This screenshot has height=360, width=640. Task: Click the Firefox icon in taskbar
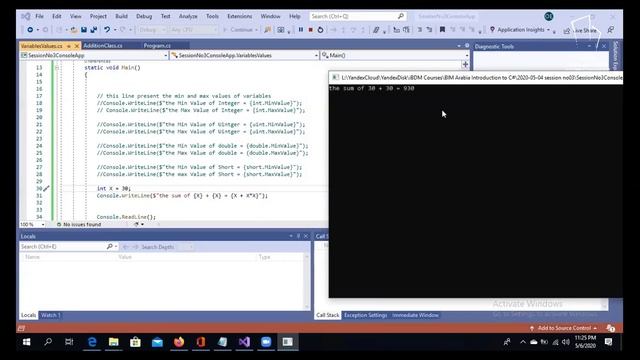coord(179,342)
